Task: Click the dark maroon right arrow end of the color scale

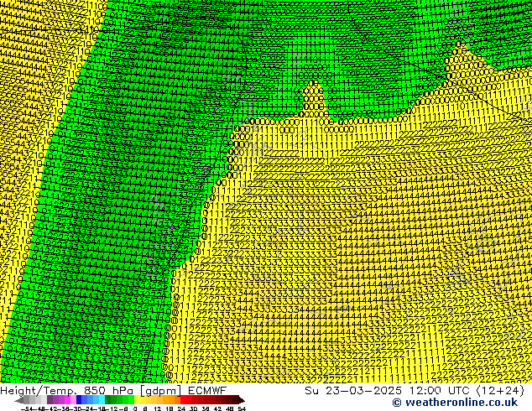Action: pos(242,400)
